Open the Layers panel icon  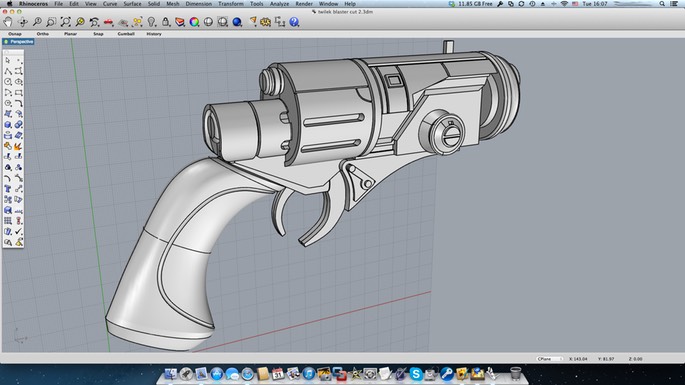[x=180, y=22]
